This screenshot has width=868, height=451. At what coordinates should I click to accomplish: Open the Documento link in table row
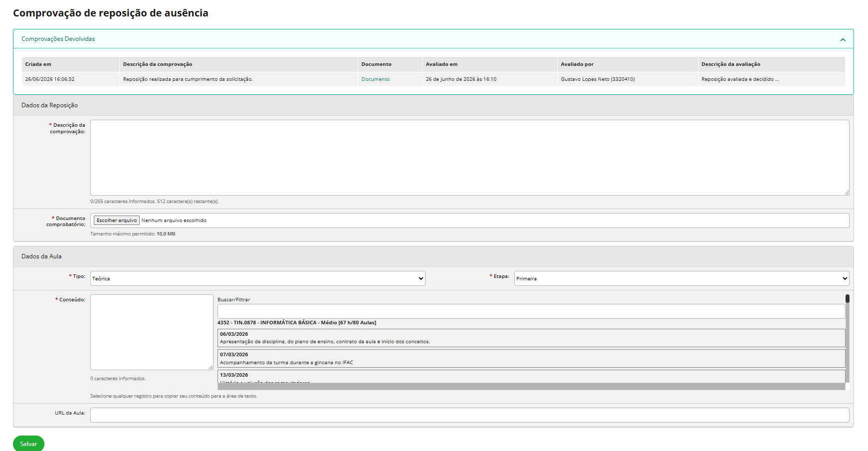(375, 79)
